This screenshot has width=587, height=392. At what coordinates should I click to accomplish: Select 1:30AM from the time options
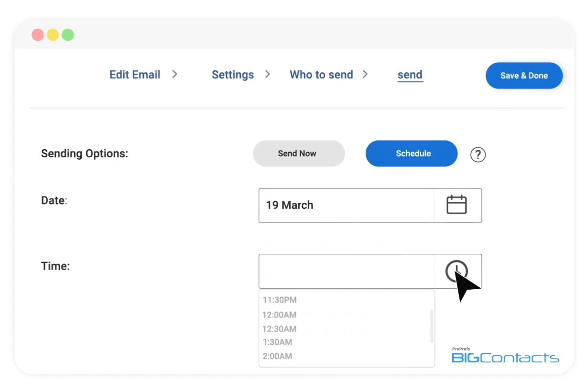tap(277, 342)
